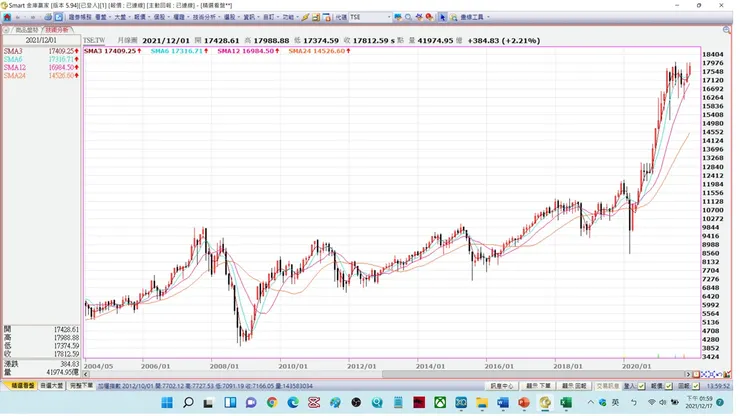
Task: Open PowerPoint from the taskbar
Action: point(524,402)
